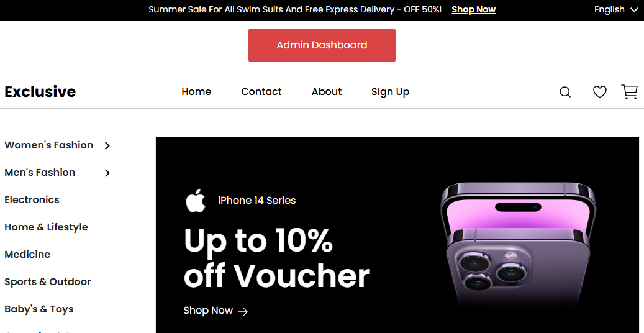This screenshot has height=333, width=644.
Task: Click Shop Now under voucher headline
Action: pyautogui.click(x=208, y=311)
